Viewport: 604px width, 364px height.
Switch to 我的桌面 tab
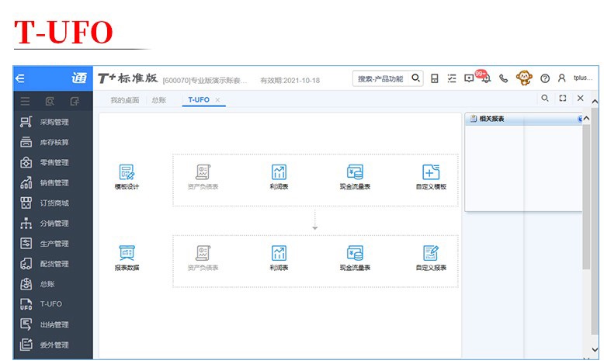125,100
